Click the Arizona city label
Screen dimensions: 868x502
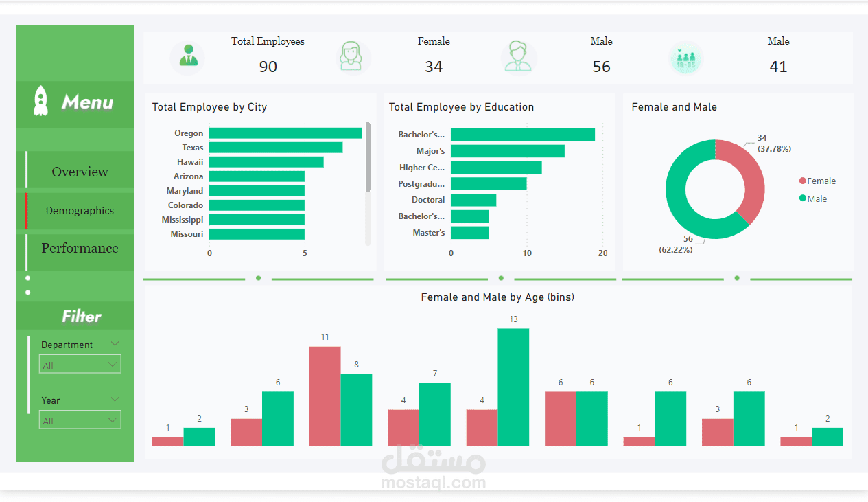click(188, 176)
